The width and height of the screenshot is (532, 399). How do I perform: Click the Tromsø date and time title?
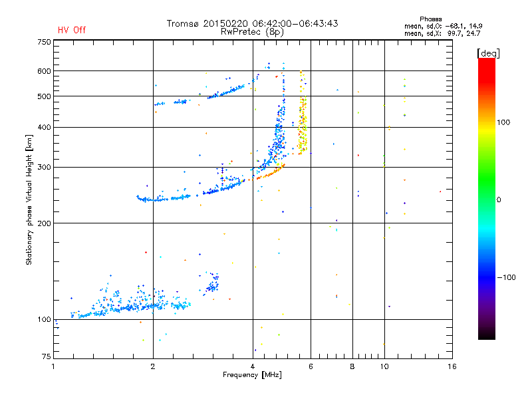[253, 23]
